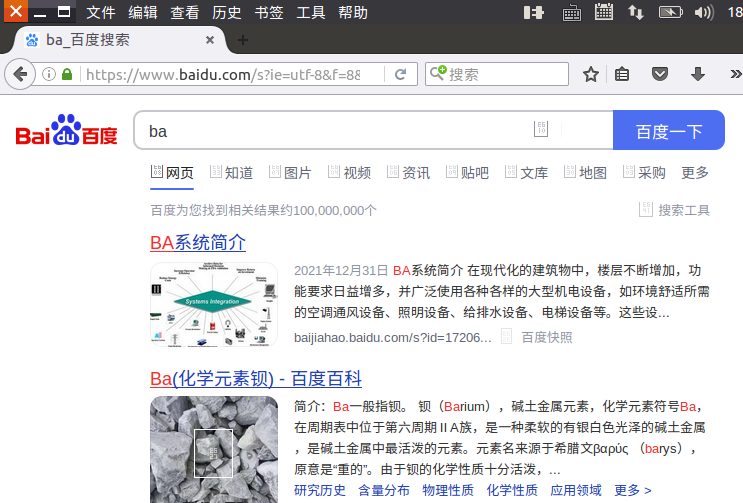This screenshot has height=503, width=743.
Task: Click the browser URL address field
Action: (223, 74)
